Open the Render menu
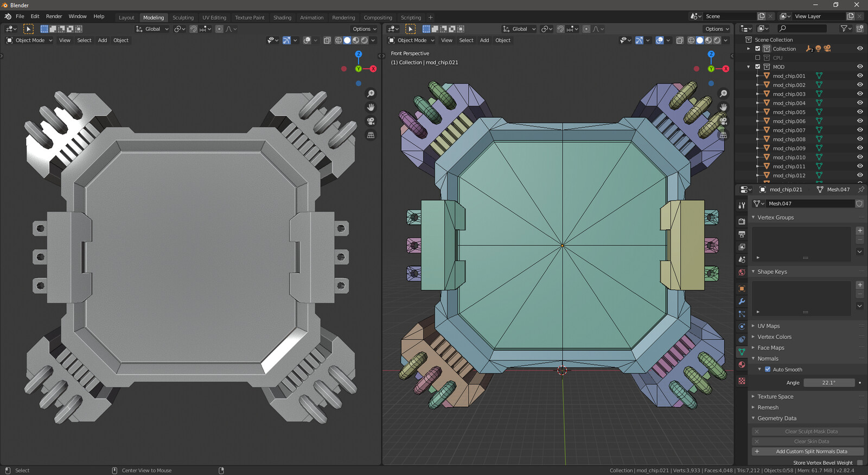This screenshot has height=475, width=868. pyautogui.click(x=54, y=16)
